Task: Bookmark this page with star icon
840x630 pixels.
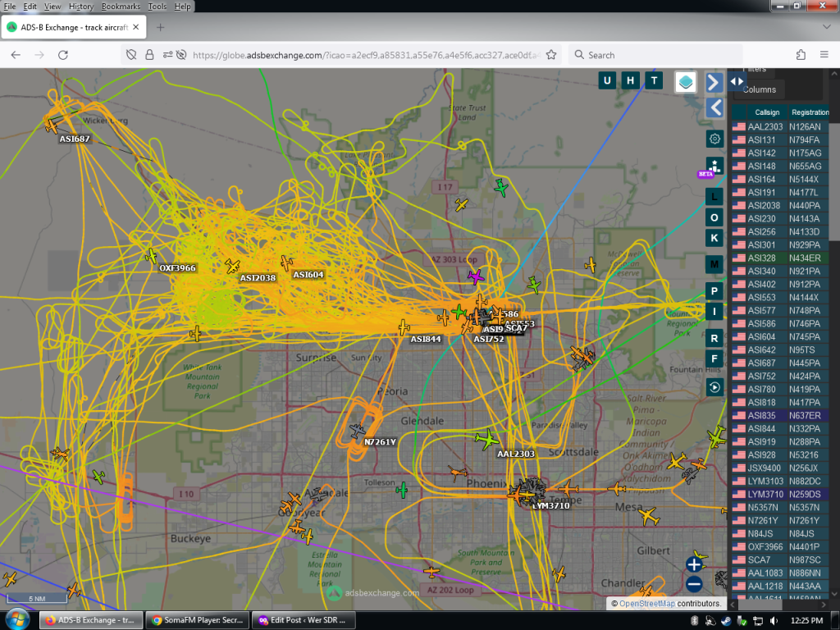Action: point(551,55)
